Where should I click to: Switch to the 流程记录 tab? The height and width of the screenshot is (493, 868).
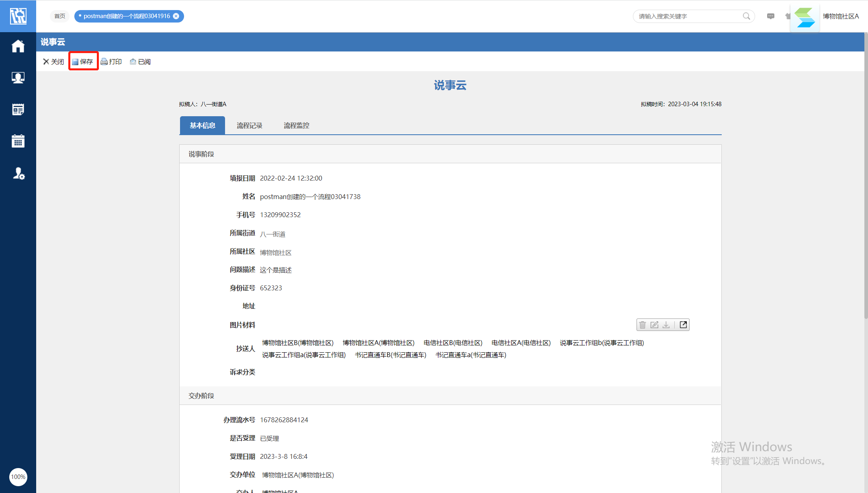[249, 125]
